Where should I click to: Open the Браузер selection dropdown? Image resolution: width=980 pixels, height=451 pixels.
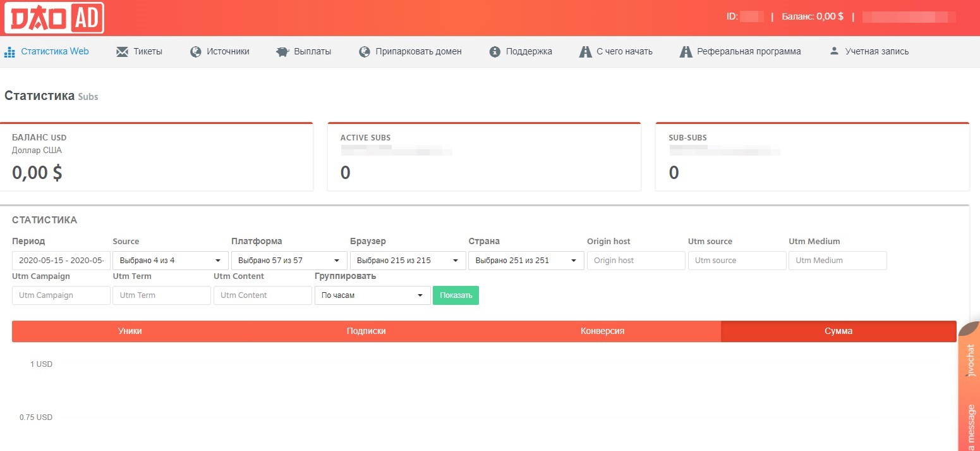(x=408, y=261)
